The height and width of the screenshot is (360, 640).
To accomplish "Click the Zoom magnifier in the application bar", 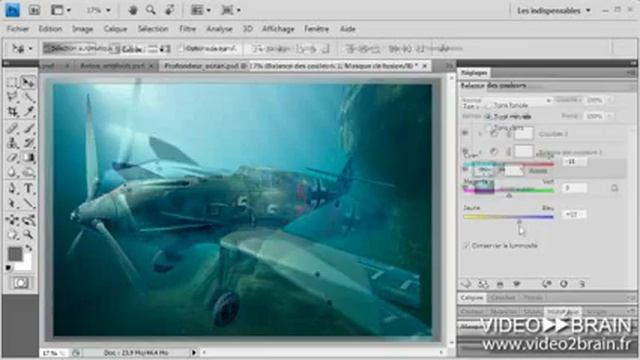I will click(151, 10).
